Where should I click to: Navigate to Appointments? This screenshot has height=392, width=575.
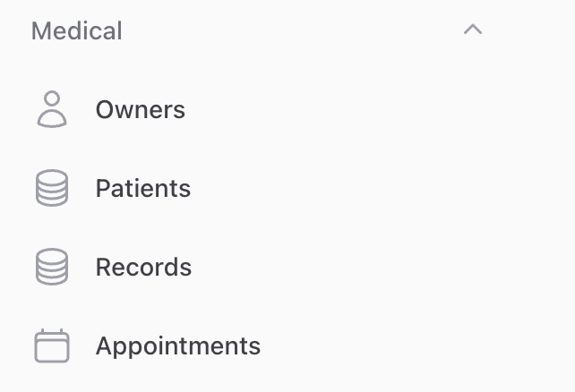(177, 346)
